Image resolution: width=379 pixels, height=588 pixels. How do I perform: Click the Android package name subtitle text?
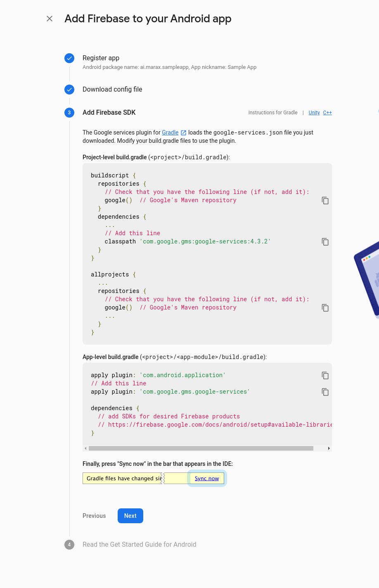click(169, 67)
